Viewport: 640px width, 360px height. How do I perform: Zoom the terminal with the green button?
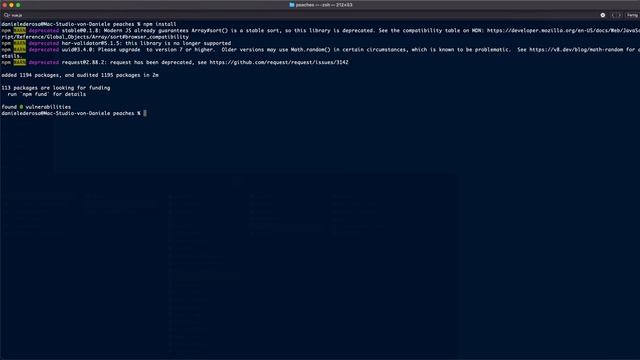coord(18,5)
